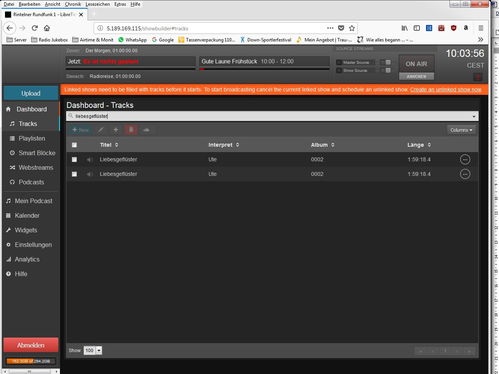Open the Datei menu
The width and height of the screenshot is (499, 374).
[x=9, y=4]
